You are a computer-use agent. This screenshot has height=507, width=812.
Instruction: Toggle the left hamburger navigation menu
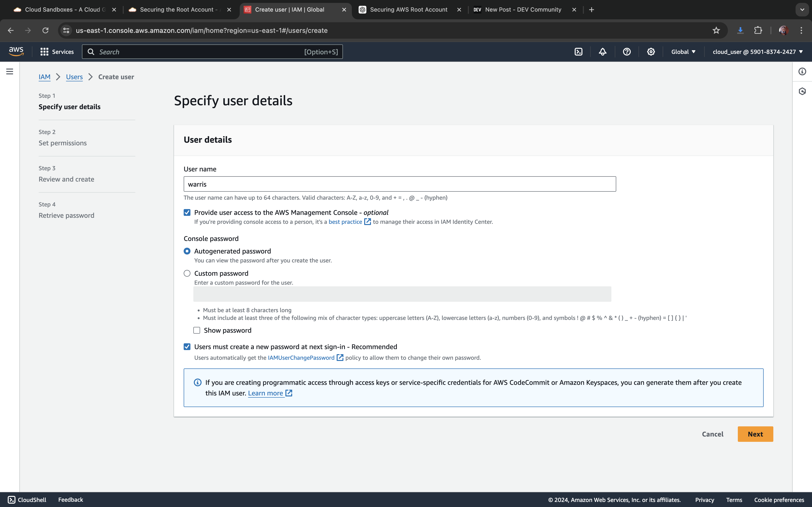10,71
